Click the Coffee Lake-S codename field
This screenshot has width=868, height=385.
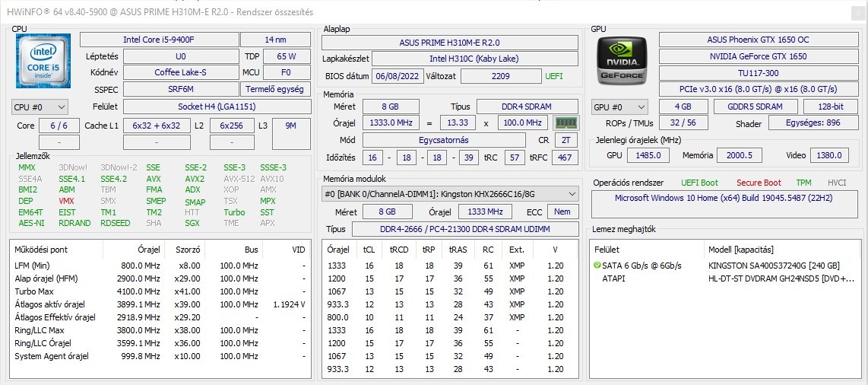click(180, 72)
